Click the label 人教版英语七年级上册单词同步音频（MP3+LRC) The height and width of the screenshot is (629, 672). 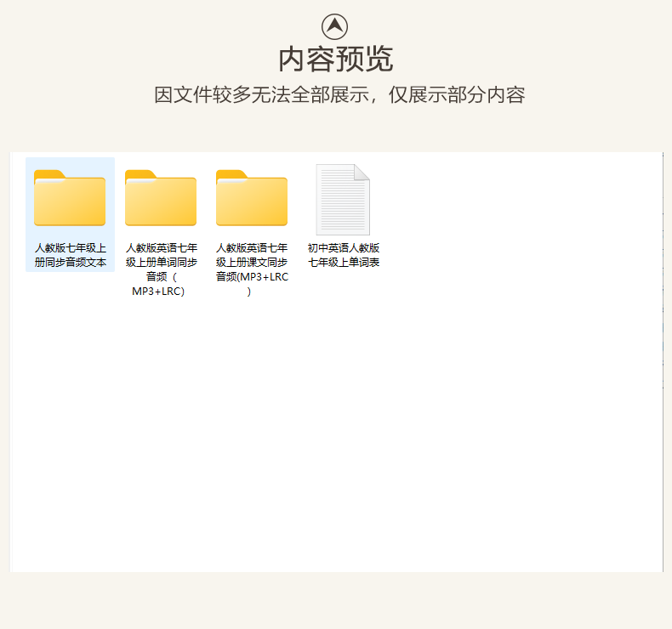[x=161, y=269]
